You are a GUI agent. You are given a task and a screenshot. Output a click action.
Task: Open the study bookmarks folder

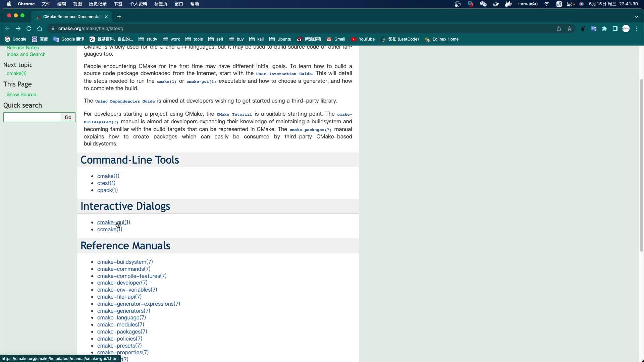148,39
